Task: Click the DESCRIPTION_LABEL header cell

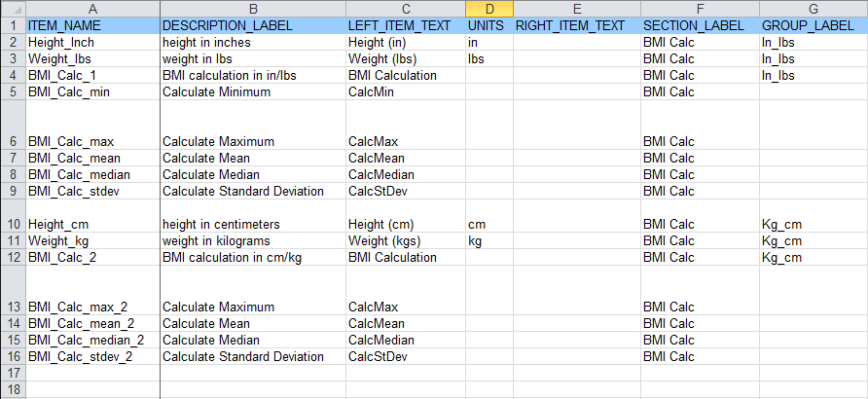Action: (252, 24)
